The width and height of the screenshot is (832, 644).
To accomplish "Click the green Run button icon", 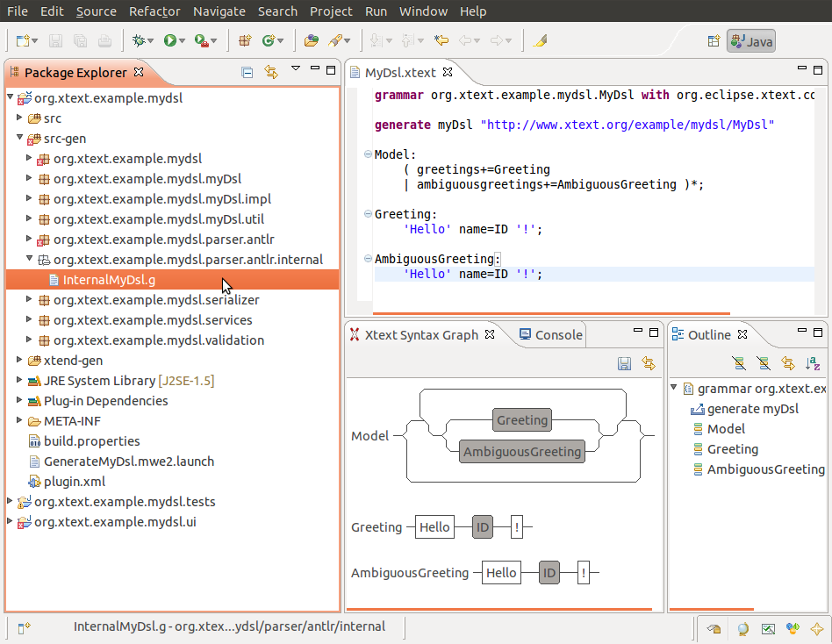I will (x=169, y=40).
